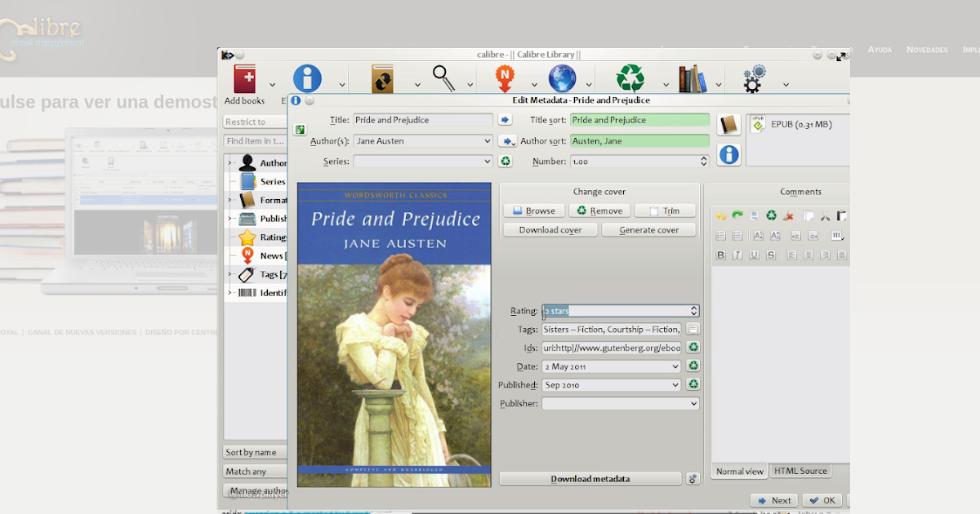Open the dropdown arrow next to Add books

click(272, 84)
